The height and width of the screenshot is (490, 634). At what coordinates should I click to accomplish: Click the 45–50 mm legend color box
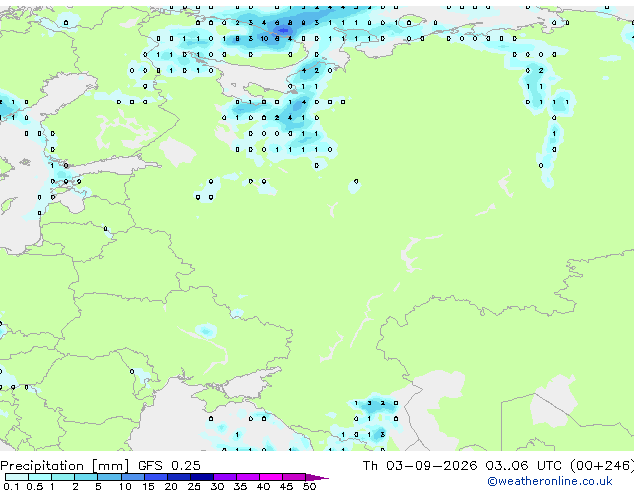pyautogui.click(x=294, y=477)
